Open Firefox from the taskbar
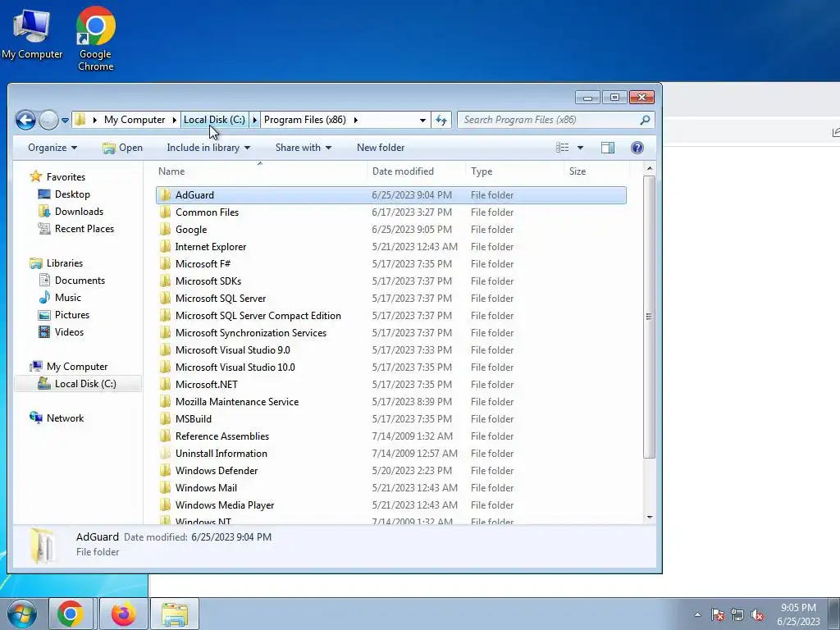Viewport: 840px width, 630px height. pos(123,614)
